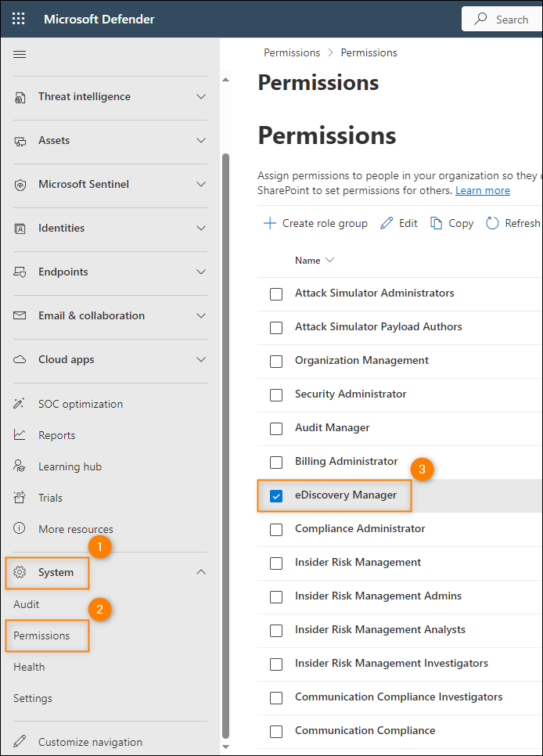Click the plus icon for Create role group

tap(270, 223)
